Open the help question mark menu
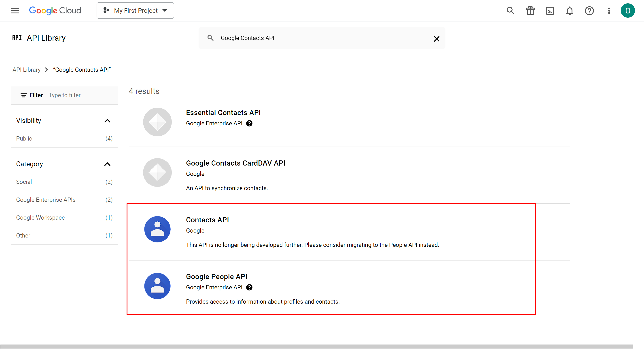 589,11
